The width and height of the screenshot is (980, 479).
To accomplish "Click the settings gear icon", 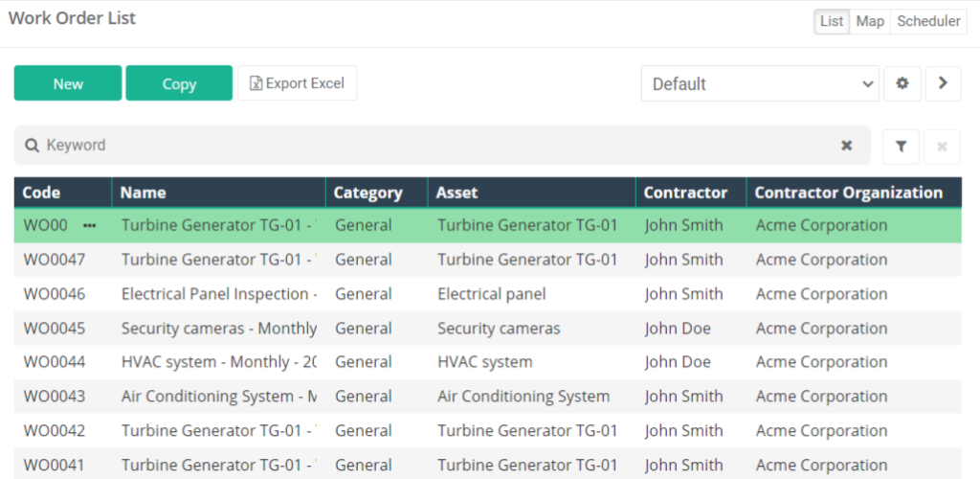I will pyautogui.click(x=902, y=83).
